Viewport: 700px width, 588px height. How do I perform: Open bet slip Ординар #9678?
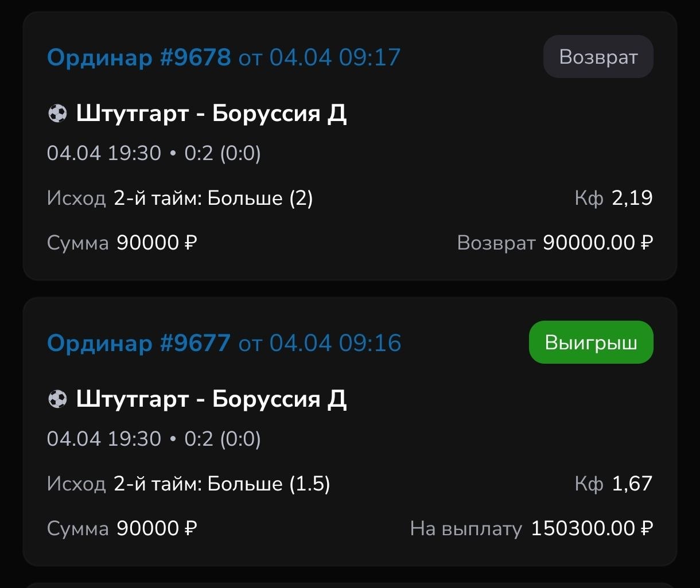tap(139, 57)
